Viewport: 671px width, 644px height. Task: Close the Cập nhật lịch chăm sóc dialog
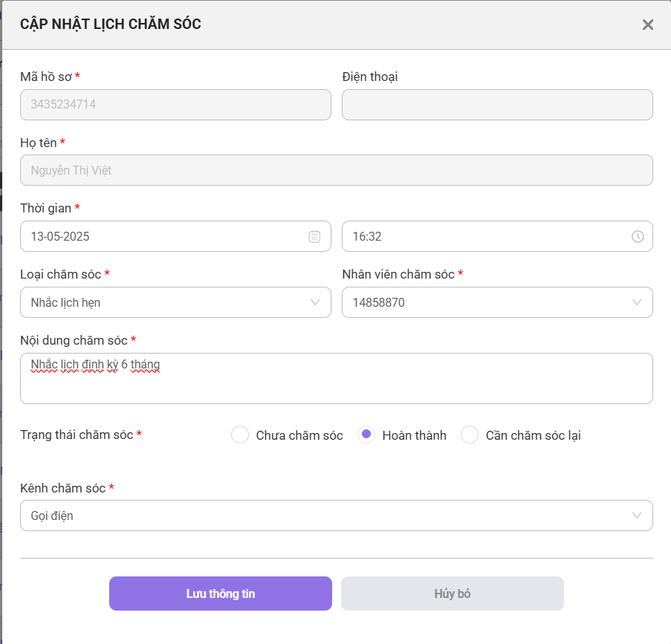tap(647, 25)
